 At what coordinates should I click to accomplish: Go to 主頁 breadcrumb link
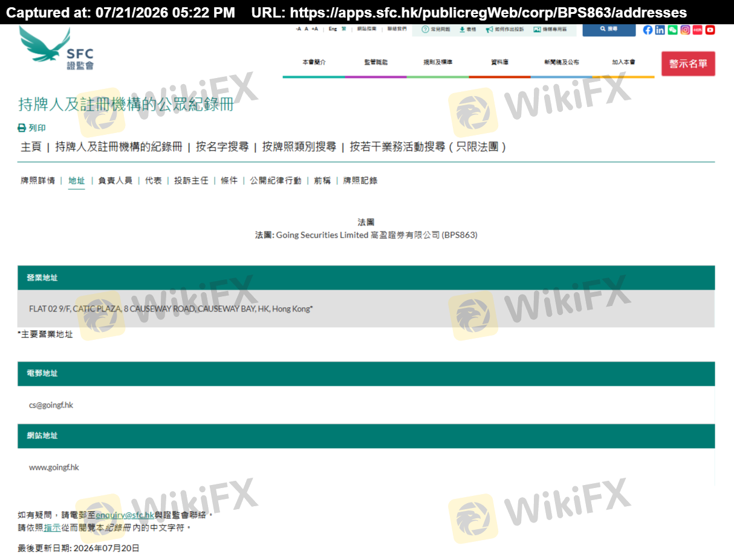point(31,147)
